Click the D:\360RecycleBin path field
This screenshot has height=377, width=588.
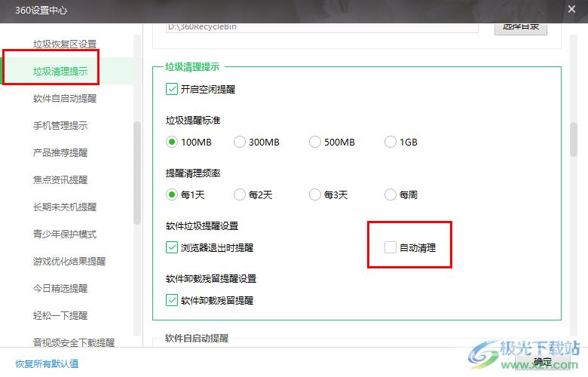(x=322, y=27)
